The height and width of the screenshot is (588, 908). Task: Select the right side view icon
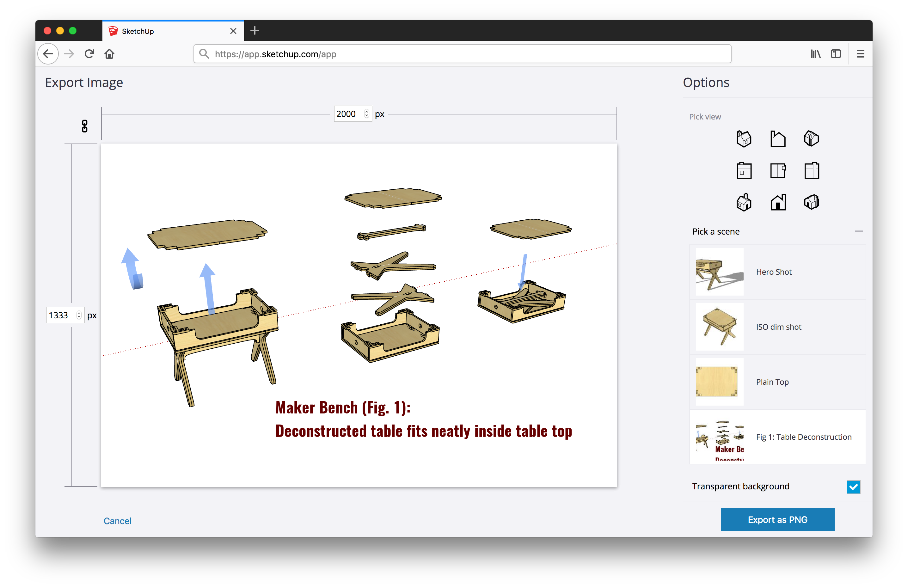click(x=813, y=171)
